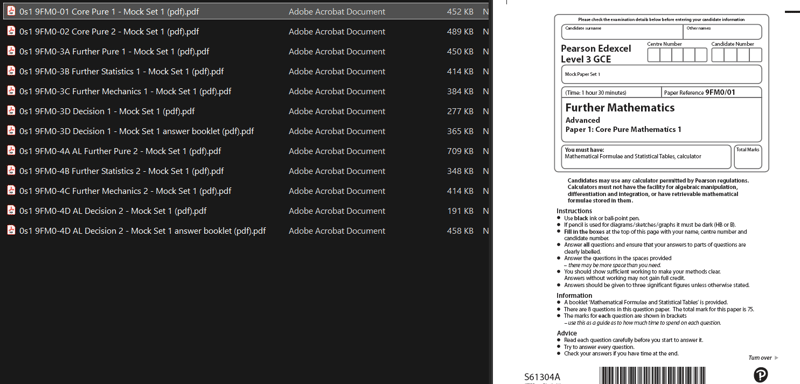Click 'Adobe Acrobat Document' type in Further Pure 2 row
Viewport: 800px width, 384px height.
coord(337,151)
